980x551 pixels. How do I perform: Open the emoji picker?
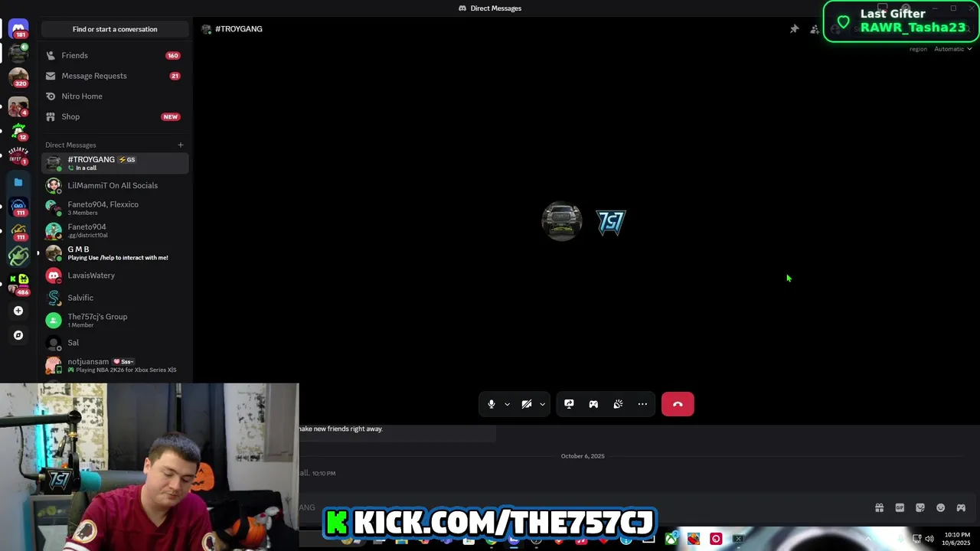(x=941, y=507)
